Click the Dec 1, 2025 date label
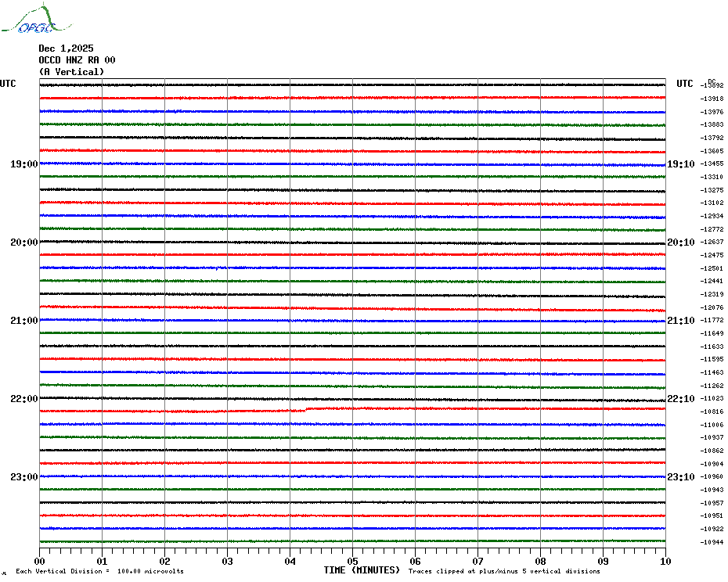 click(66, 48)
